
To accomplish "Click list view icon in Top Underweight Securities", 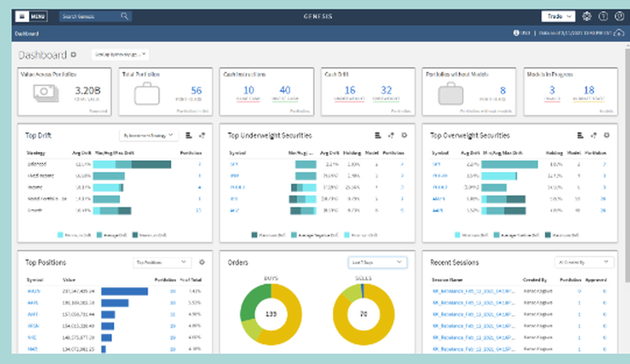I will point(377,135).
